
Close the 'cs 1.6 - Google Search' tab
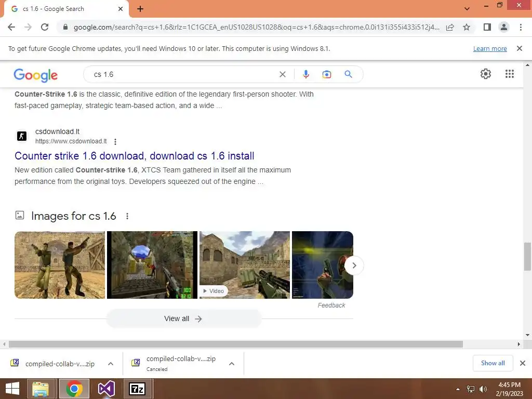(121, 9)
